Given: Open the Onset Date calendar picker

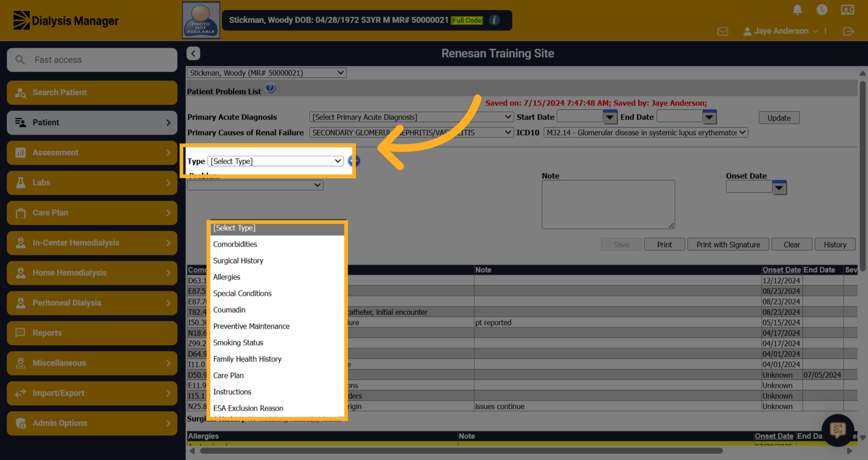Looking at the screenshot, I should pyautogui.click(x=779, y=187).
